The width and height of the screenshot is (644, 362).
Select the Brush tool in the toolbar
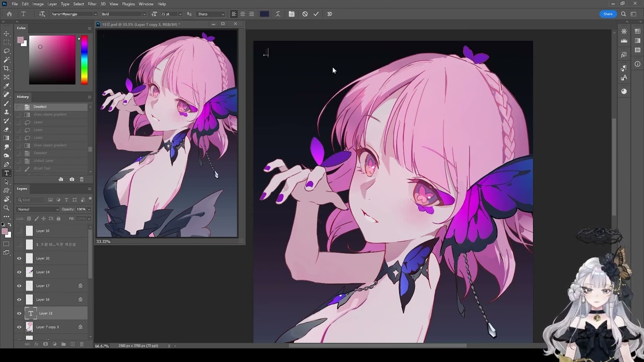[7, 103]
